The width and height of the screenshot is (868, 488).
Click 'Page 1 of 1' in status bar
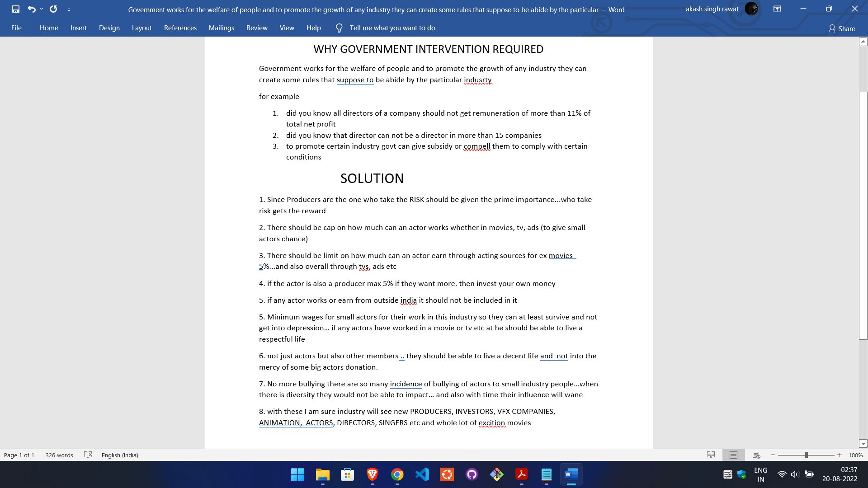coord(19,455)
